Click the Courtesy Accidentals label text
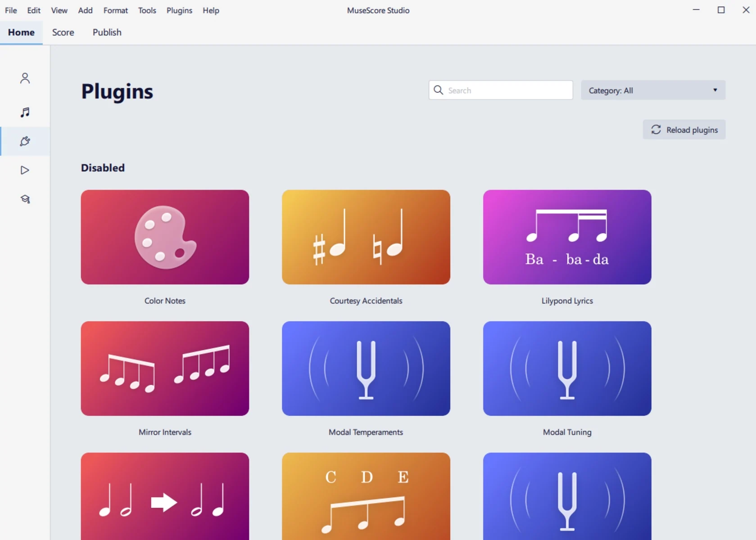 366,301
